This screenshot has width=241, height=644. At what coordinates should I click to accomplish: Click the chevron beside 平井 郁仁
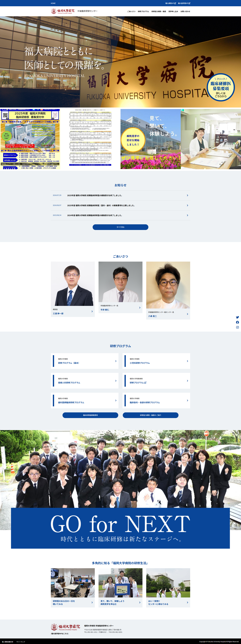coord(139,308)
